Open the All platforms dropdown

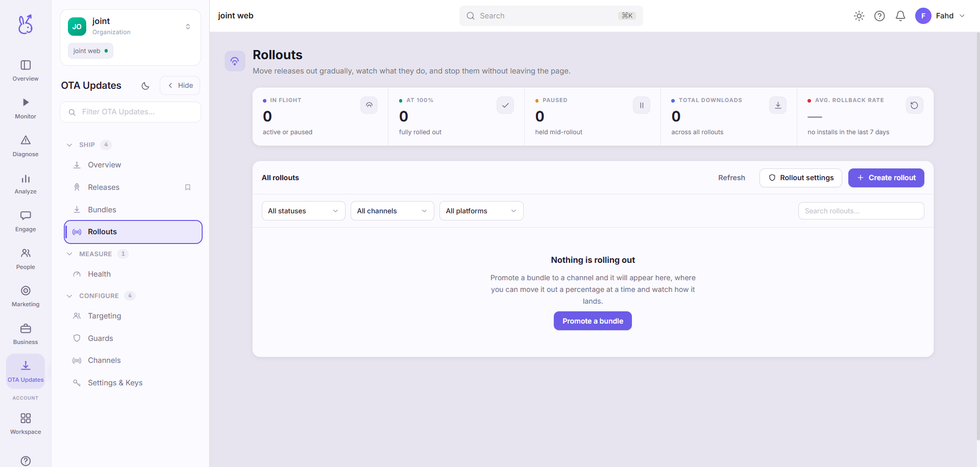pos(481,211)
